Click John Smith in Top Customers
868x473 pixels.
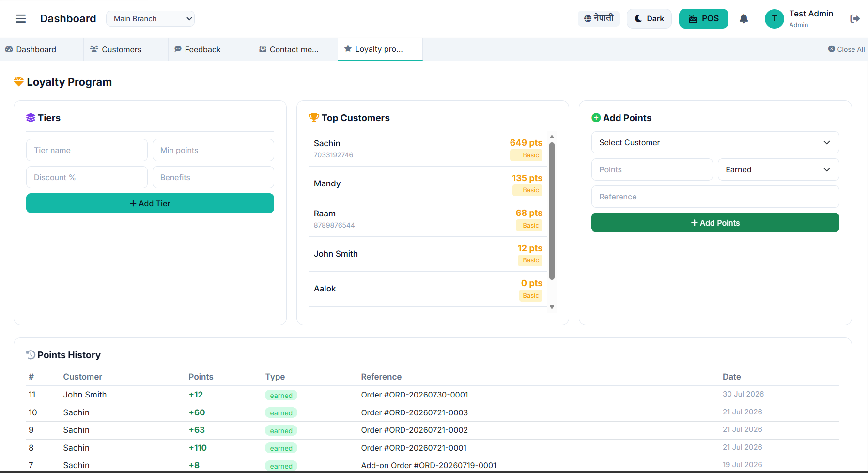tap(428, 254)
